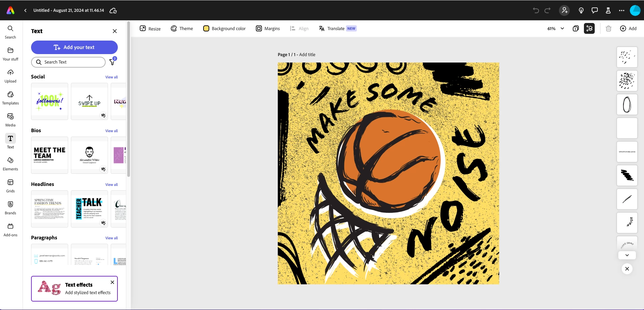This screenshot has width=644, height=310.
Task: Undo the last action
Action: [x=536, y=10]
